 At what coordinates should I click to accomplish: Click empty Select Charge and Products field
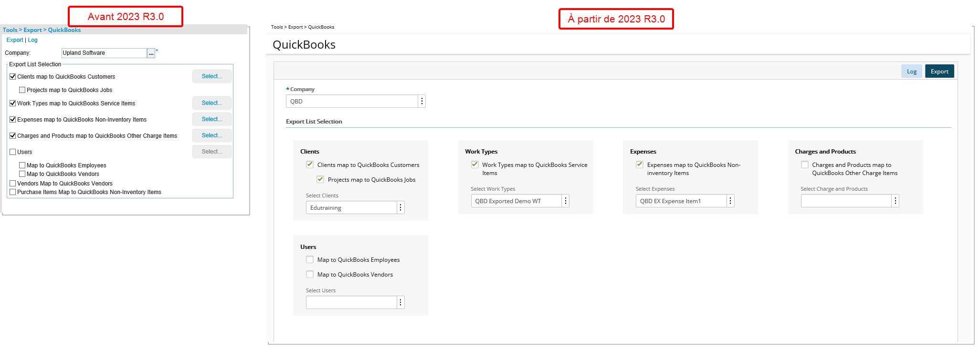846,201
